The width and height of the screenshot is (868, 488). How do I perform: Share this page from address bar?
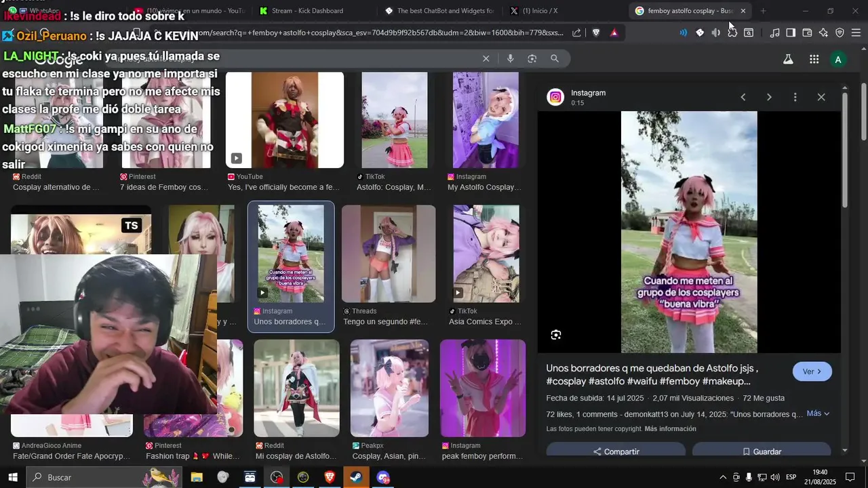tap(576, 33)
